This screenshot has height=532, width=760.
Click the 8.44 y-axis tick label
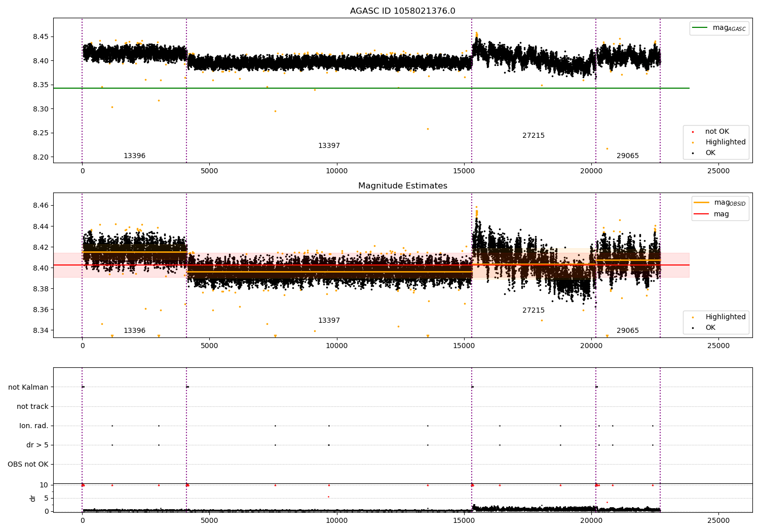40,226
